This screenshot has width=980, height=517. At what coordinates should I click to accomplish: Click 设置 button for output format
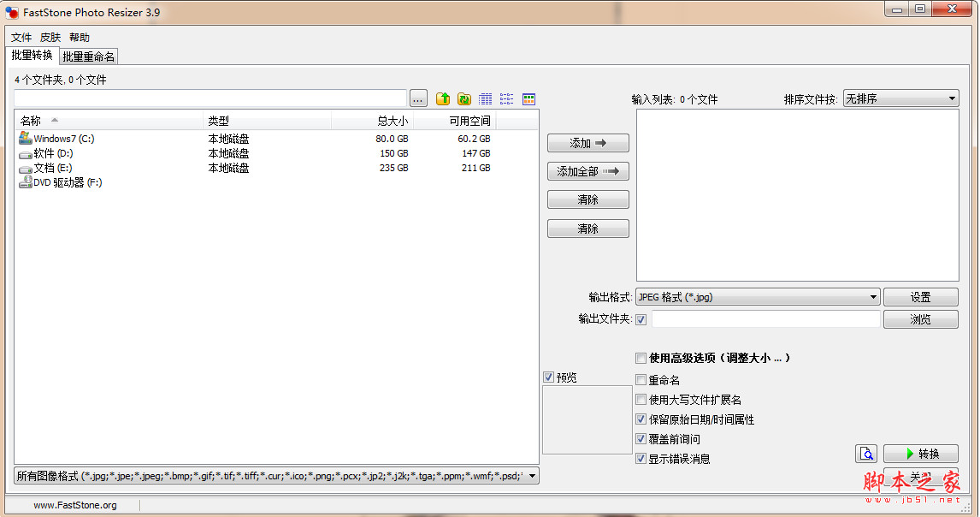921,297
